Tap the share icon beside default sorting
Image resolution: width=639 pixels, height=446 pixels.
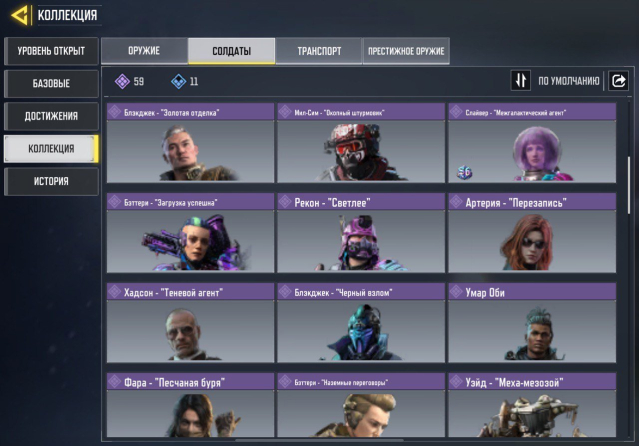tap(618, 81)
